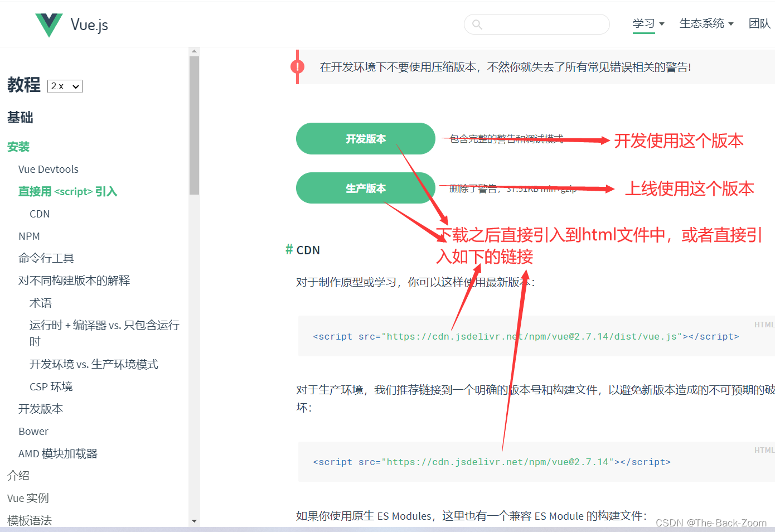Open AMD 模块加载器 sidebar link
Image resolution: width=775 pixels, height=532 pixels.
click(58, 453)
